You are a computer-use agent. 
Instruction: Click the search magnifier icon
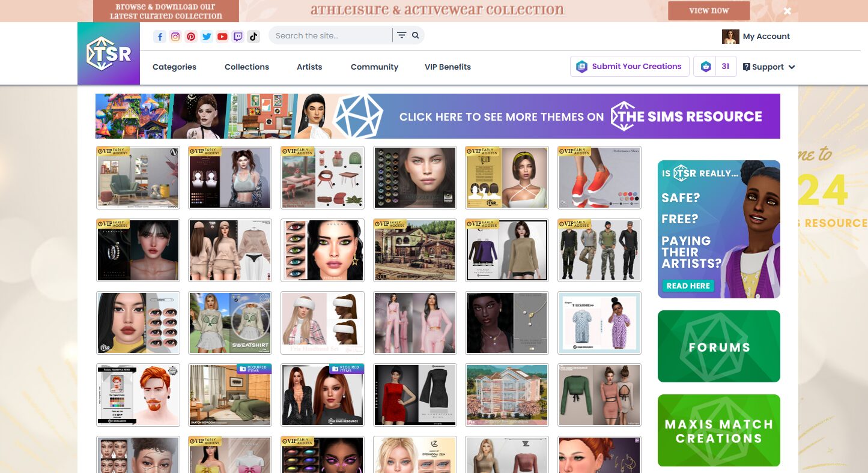coord(415,35)
